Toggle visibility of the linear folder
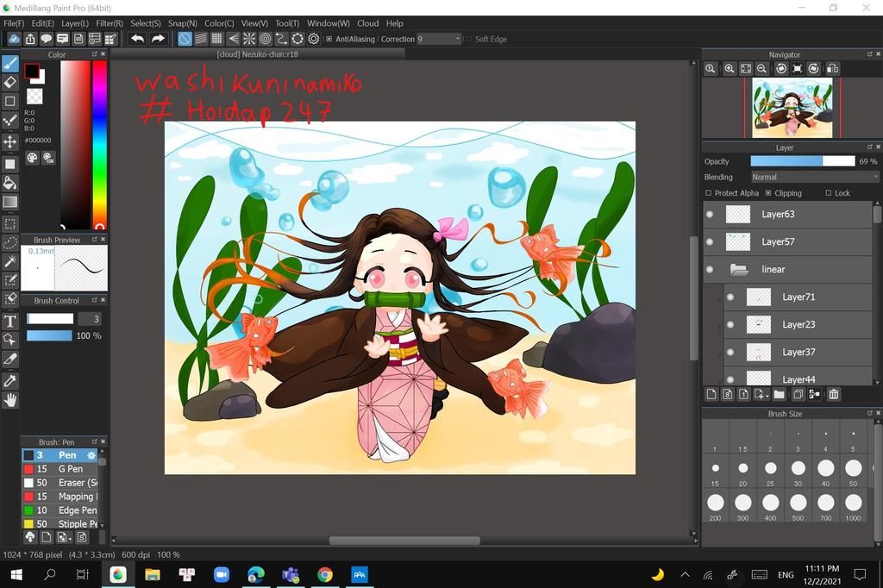 710,269
